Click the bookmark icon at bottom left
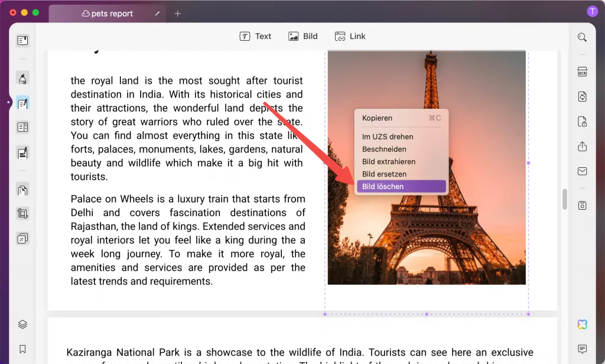This screenshot has height=364, width=605. [22, 348]
